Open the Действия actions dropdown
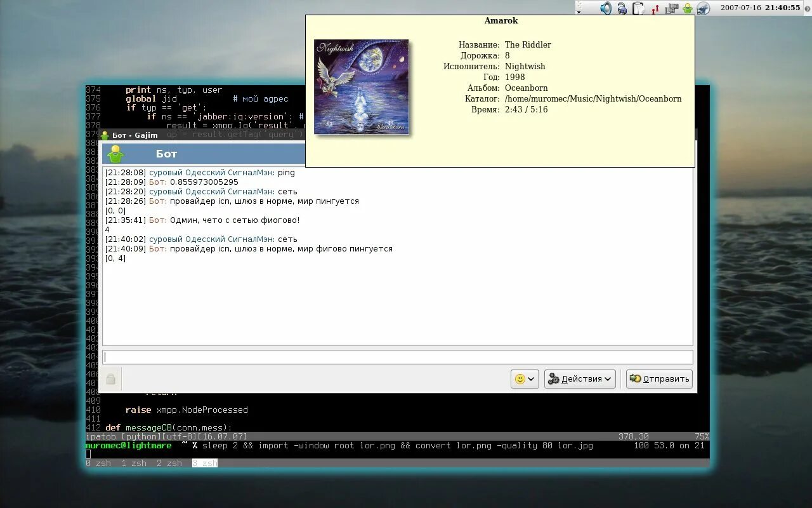This screenshot has width=812, height=508. click(580, 379)
